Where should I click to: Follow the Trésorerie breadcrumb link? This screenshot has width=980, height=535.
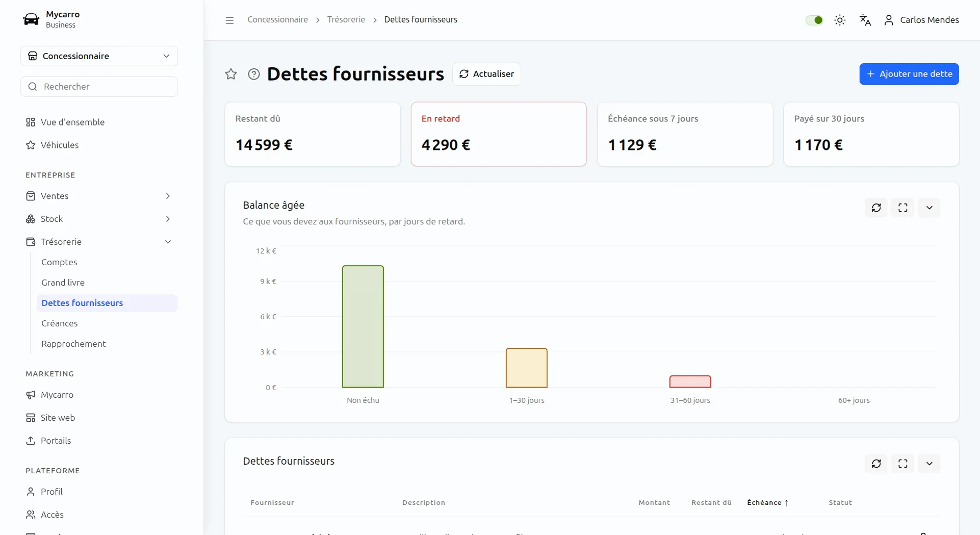tap(346, 20)
